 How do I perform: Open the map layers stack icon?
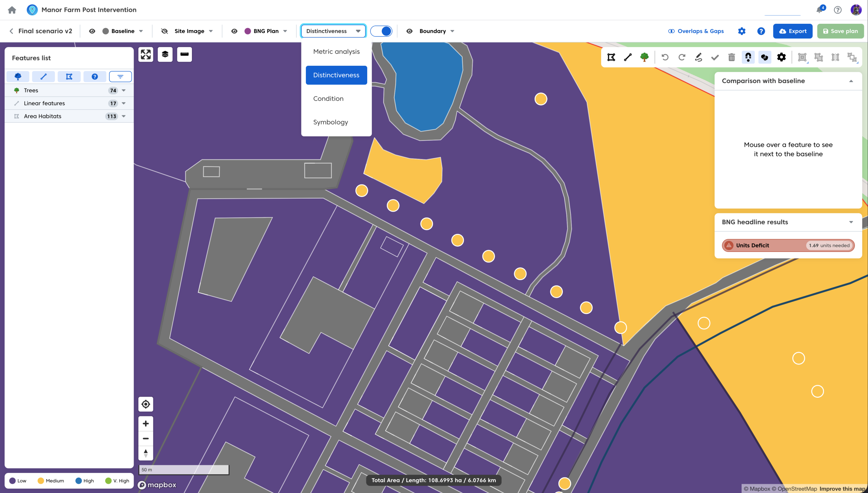click(x=165, y=54)
